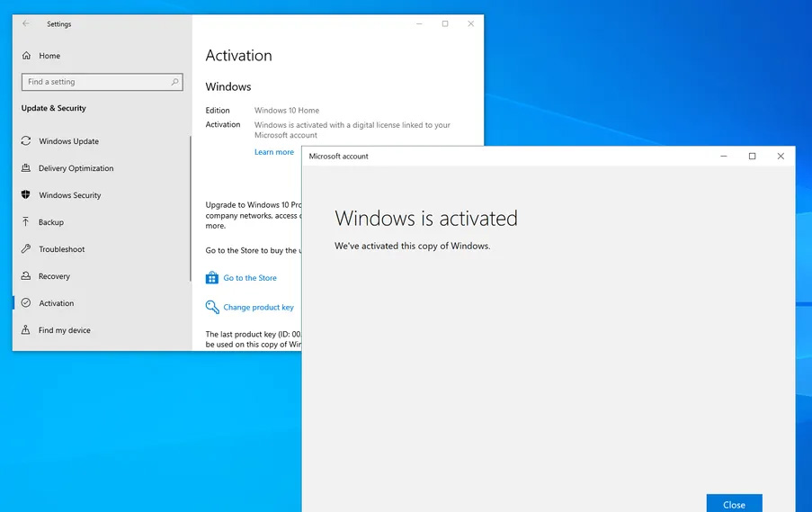Follow the Go to the Store link
812x512 pixels.
coord(250,278)
